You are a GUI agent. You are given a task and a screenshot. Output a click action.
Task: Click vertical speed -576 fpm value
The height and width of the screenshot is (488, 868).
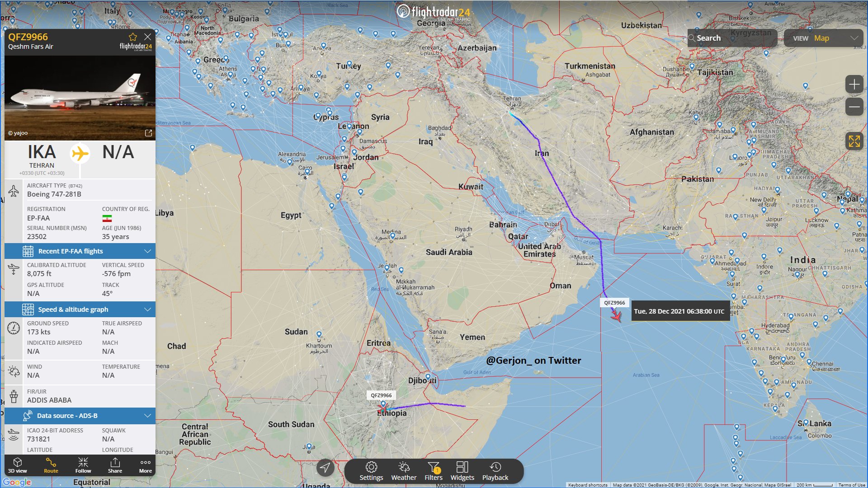[x=116, y=273]
